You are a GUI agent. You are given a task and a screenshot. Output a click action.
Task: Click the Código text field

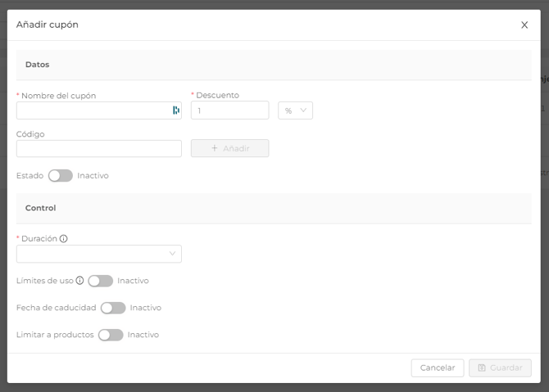[99, 148]
